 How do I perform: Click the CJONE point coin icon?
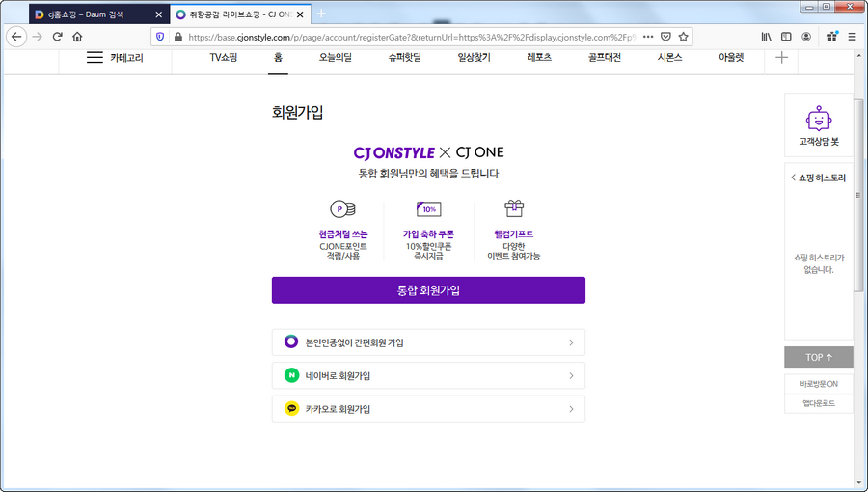(x=342, y=209)
